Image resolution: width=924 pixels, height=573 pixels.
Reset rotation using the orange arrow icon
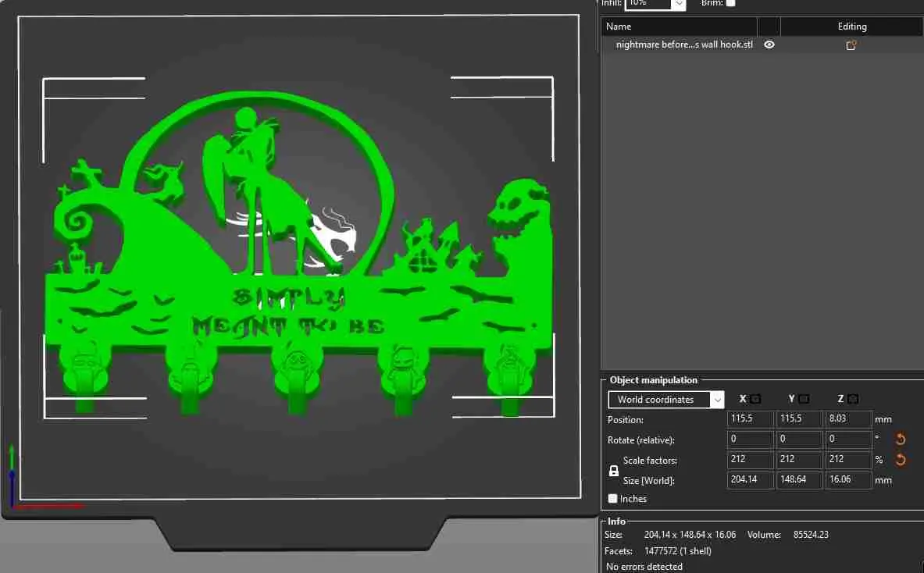tap(901, 440)
